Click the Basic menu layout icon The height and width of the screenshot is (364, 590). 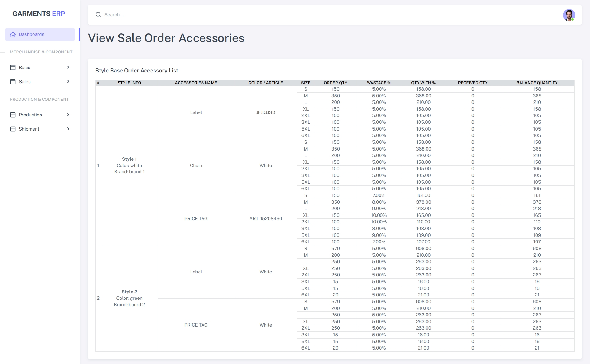13,68
